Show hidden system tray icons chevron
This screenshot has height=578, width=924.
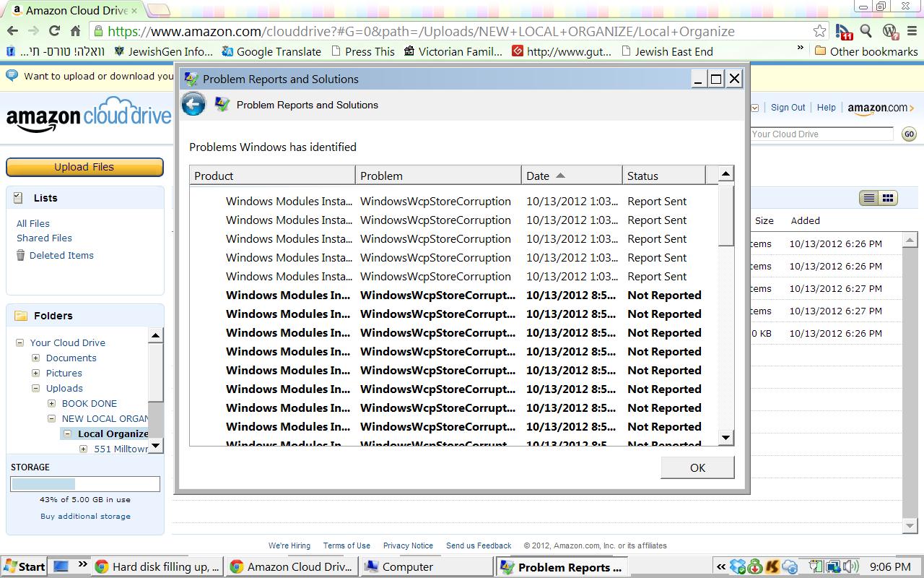(x=720, y=567)
